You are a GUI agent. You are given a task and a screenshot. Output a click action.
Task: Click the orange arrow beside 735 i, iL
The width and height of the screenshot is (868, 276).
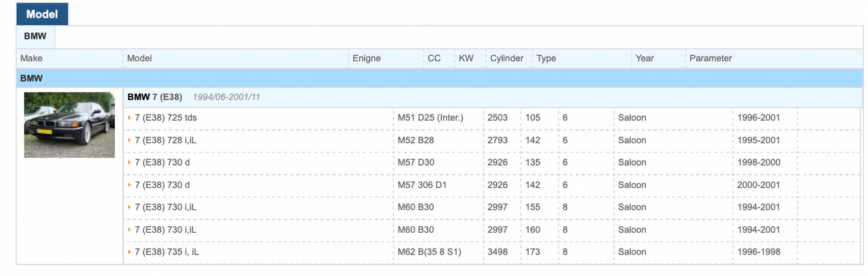point(130,253)
